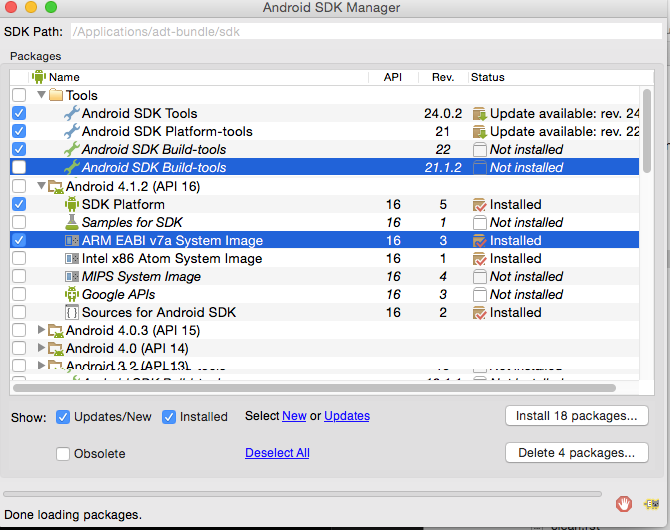Check the Android 4.0.3 (API 15) group checkbox
This screenshot has width=670, height=530.
pos(19,330)
